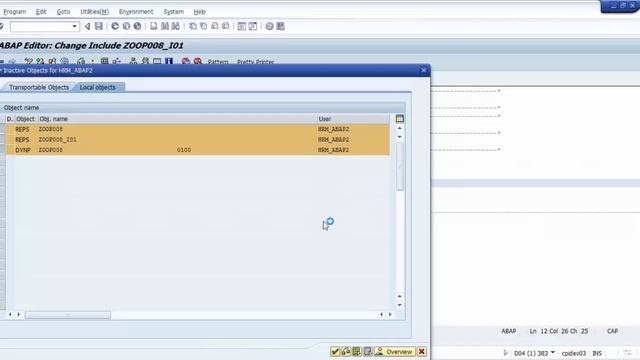Click the Customize Local Layout icon
This screenshot has width=640, height=360.
[x=280, y=27]
